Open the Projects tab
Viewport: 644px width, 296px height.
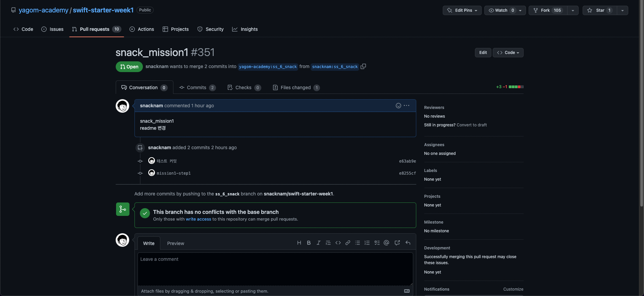(x=175, y=29)
